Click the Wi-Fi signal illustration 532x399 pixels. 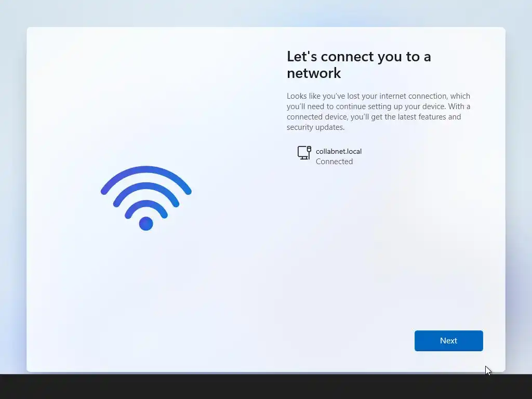tap(146, 198)
